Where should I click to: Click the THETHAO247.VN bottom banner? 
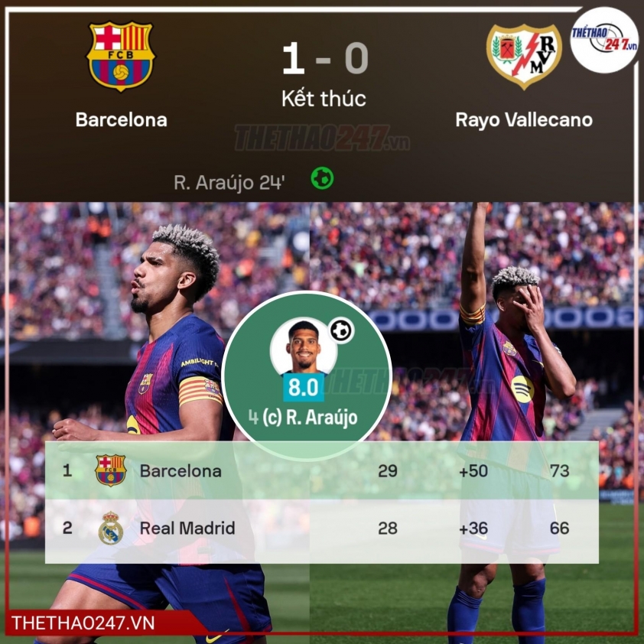(83, 623)
